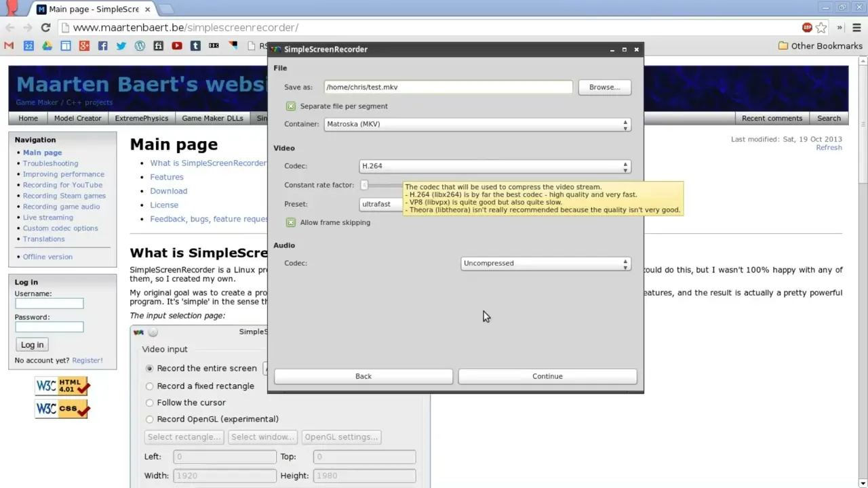
Task: Open the Recording for YouTube link
Action: (62, 185)
